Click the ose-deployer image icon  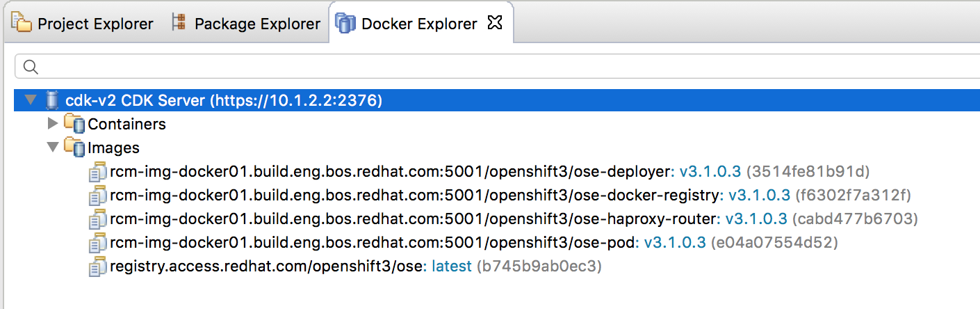[x=97, y=172]
